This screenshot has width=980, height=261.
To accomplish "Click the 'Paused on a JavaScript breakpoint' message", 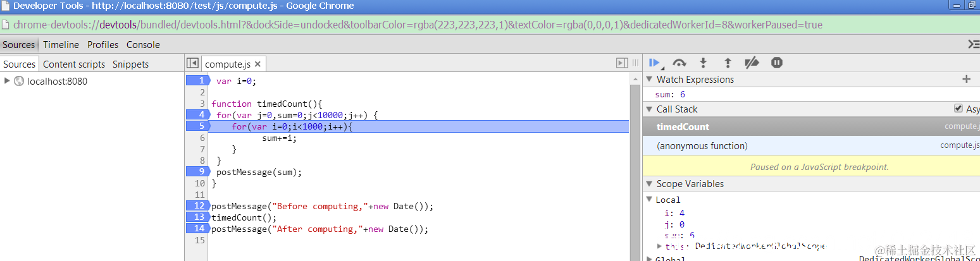I will 819,167.
